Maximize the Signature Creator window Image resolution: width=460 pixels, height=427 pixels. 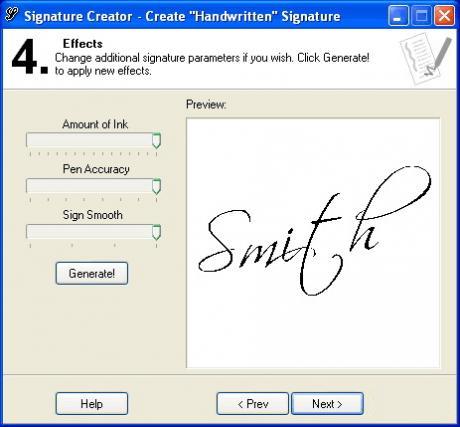pos(421,16)
